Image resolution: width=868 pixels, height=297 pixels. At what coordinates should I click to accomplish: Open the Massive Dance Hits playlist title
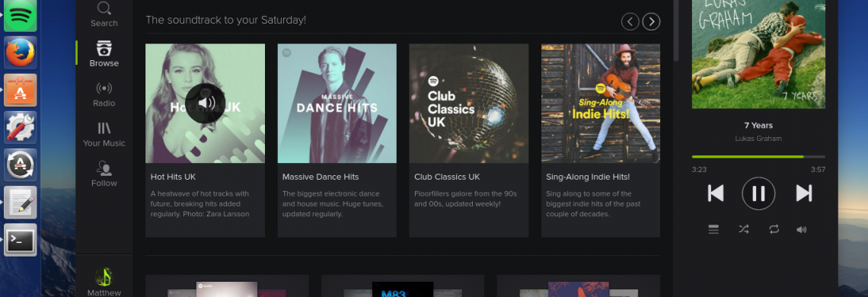(x=321, y=177)
